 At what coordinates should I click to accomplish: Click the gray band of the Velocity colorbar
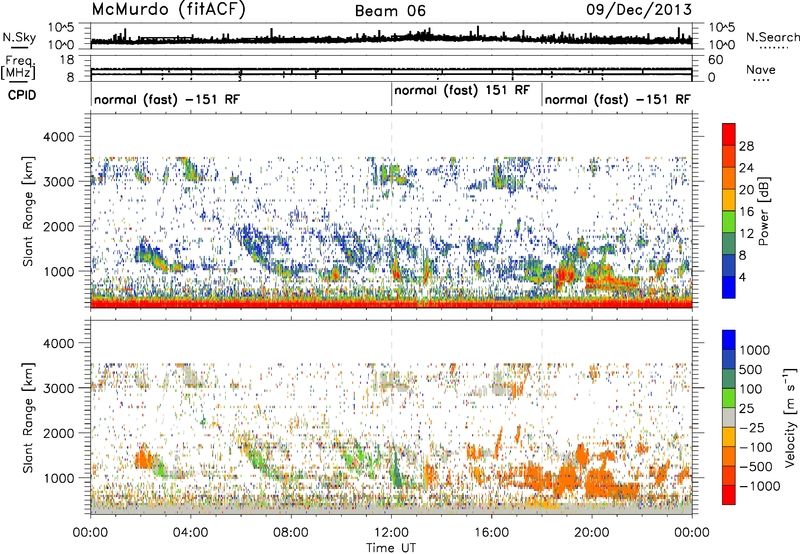729,417
